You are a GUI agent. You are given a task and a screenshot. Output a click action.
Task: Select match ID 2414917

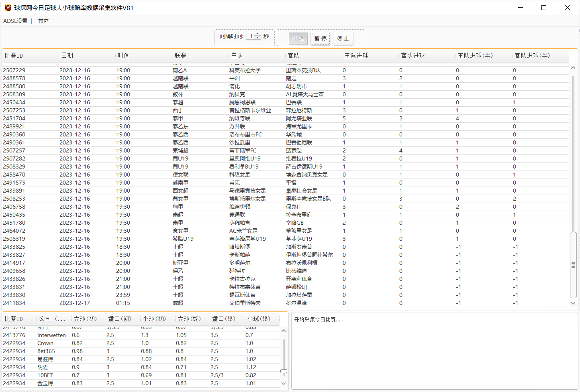[x=14, y=263]
